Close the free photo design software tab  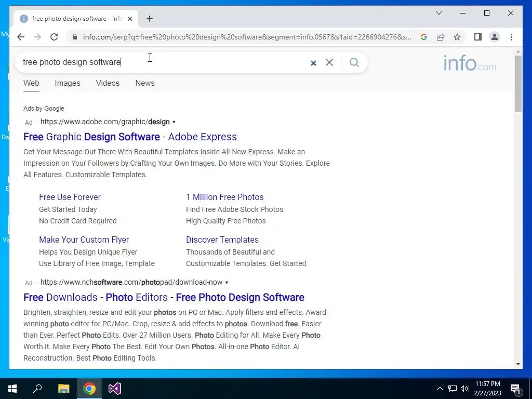pyautogui.click(x=130, y=19)
